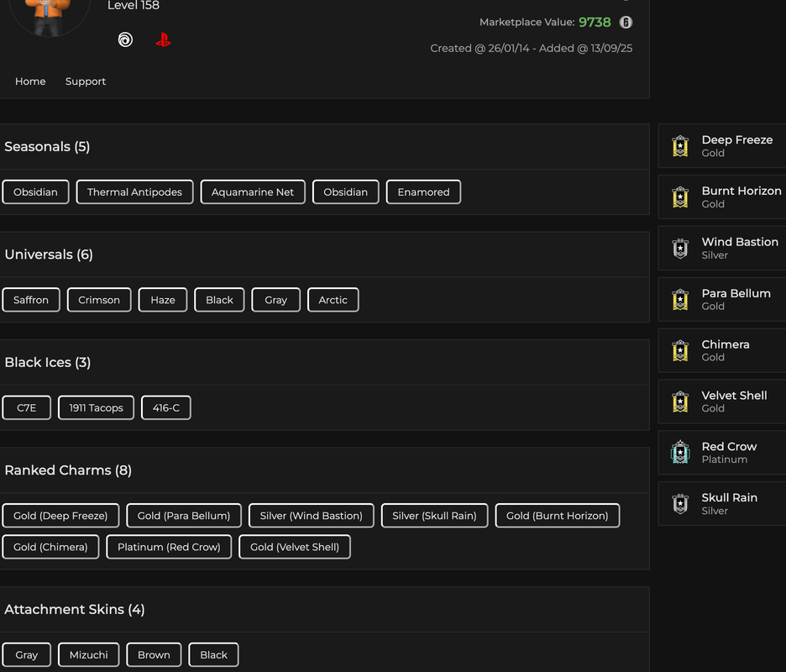Choose the Gray universal skin
Viewport: 786px width, 672px height.
pos(275,300)
